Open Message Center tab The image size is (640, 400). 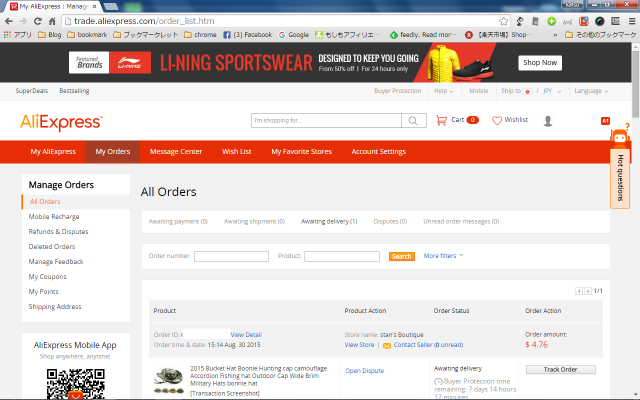point(176,152)
